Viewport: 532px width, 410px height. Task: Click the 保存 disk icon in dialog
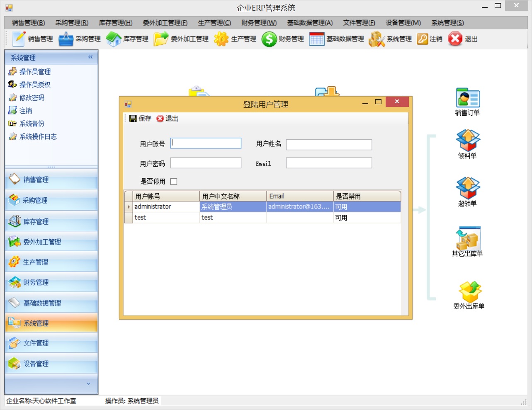coord(133,119)
